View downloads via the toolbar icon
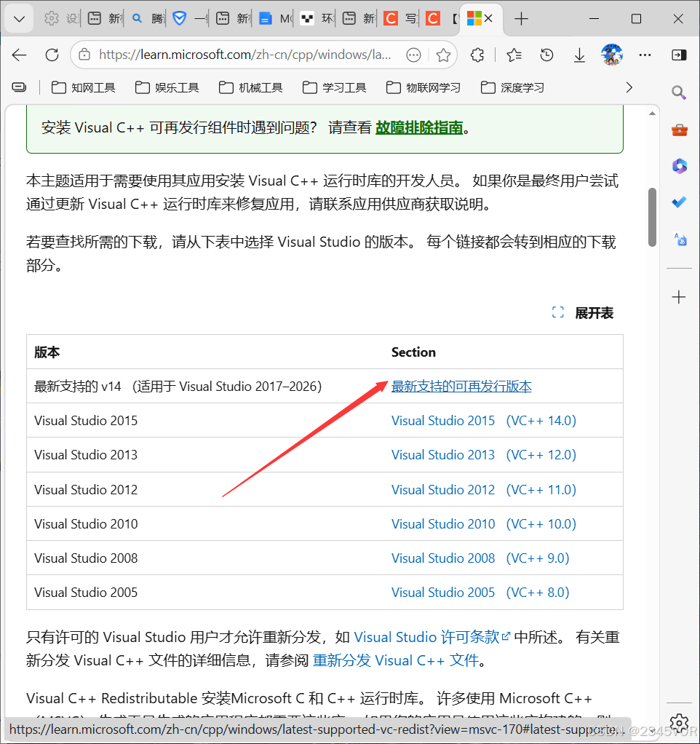Image resolution: width=700 pixels, height=744 pixels. [x=579, y=55]
